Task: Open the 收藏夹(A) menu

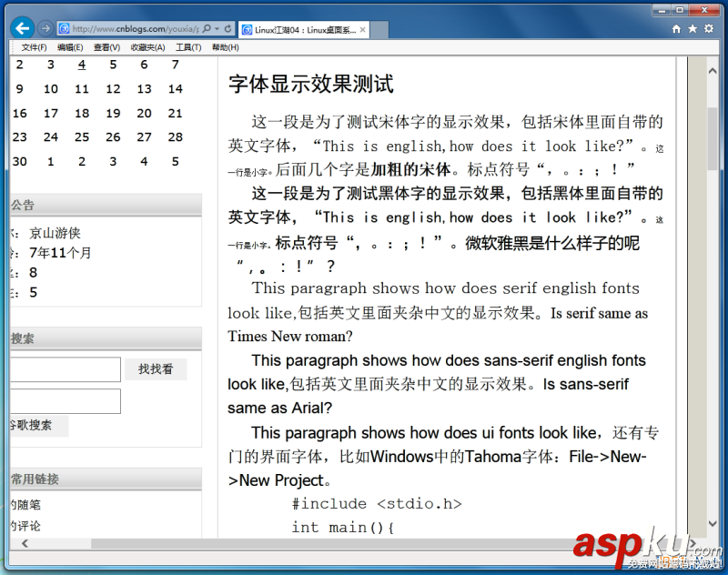Action: (x=147, y=47)
